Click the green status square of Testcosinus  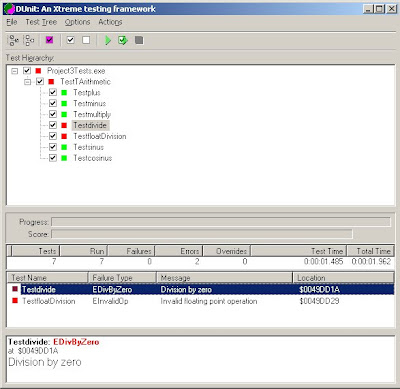(x=64, y=158)
